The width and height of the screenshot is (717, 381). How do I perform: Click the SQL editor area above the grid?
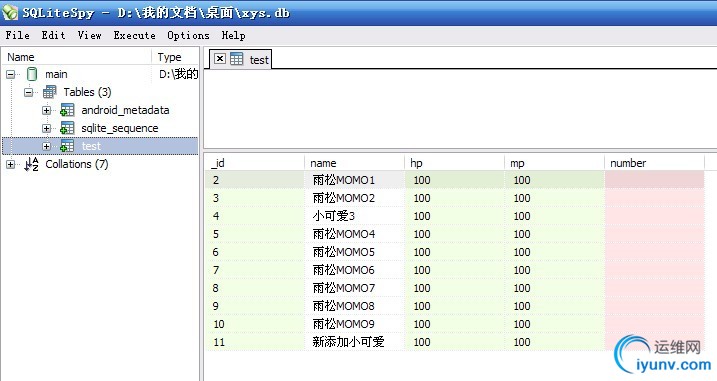click(460, 109)
